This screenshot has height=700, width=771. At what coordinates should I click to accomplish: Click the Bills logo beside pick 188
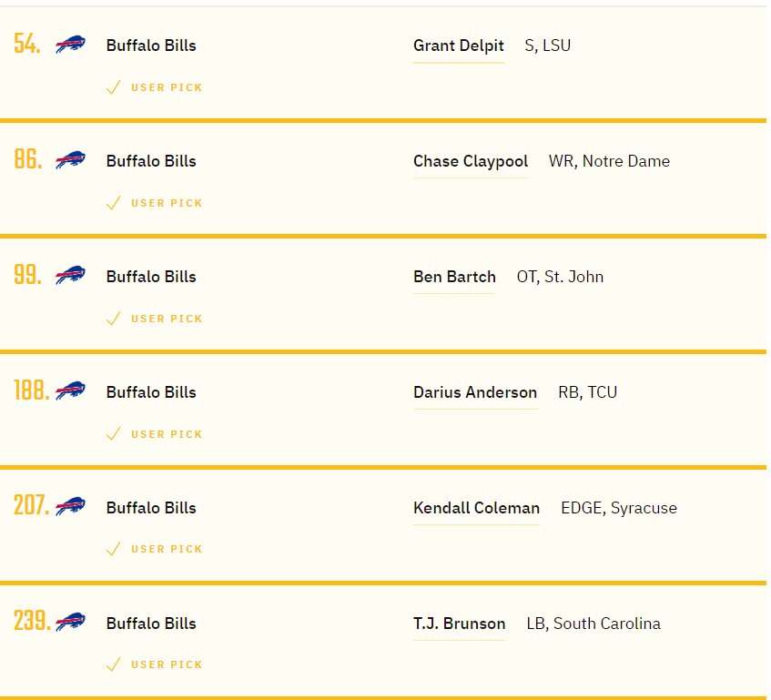click(x=70, y=391)
